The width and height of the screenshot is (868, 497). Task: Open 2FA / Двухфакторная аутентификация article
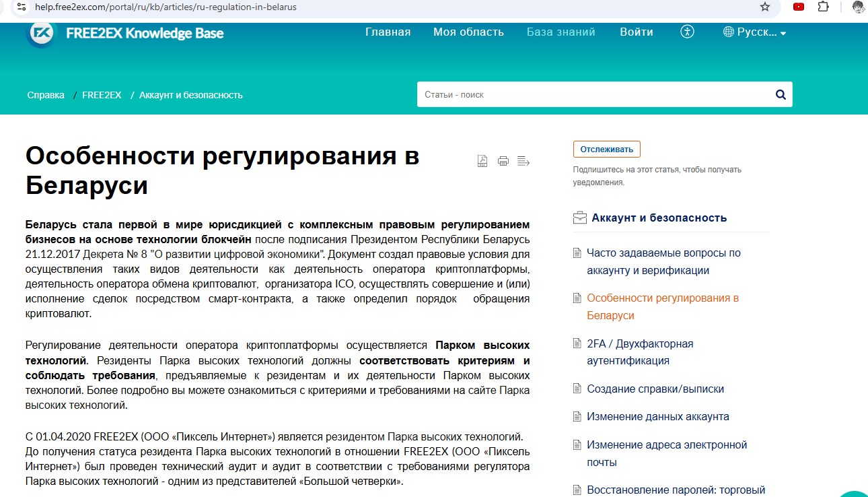coord(639,352)
